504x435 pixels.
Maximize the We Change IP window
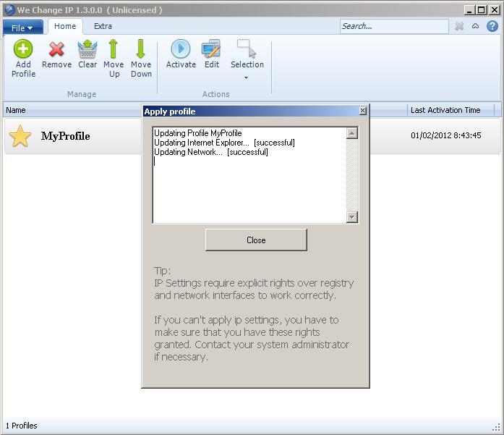pos(481,10)
